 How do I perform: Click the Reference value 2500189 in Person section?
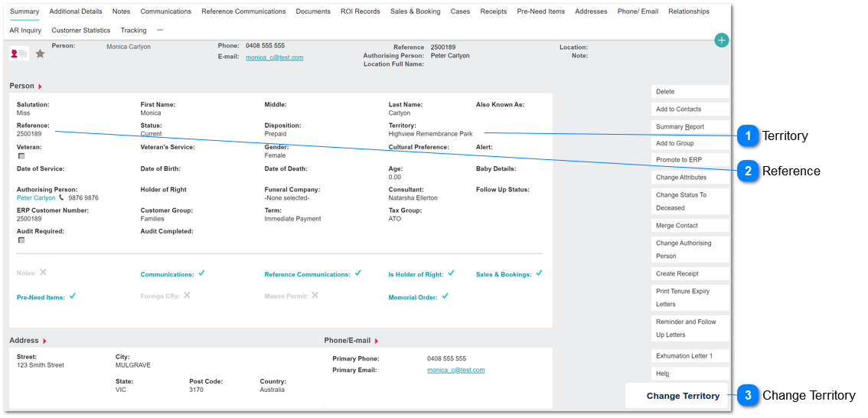tap(29, 134)
